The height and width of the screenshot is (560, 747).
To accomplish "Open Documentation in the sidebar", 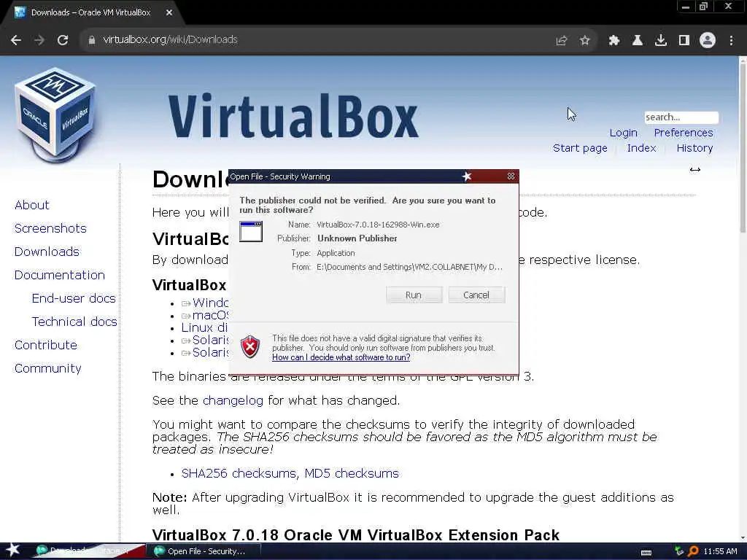I will click(60, 275).
